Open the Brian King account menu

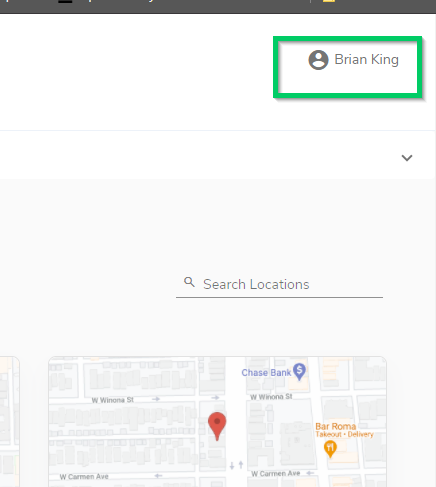pyautogui.click(x=353, y=60)
